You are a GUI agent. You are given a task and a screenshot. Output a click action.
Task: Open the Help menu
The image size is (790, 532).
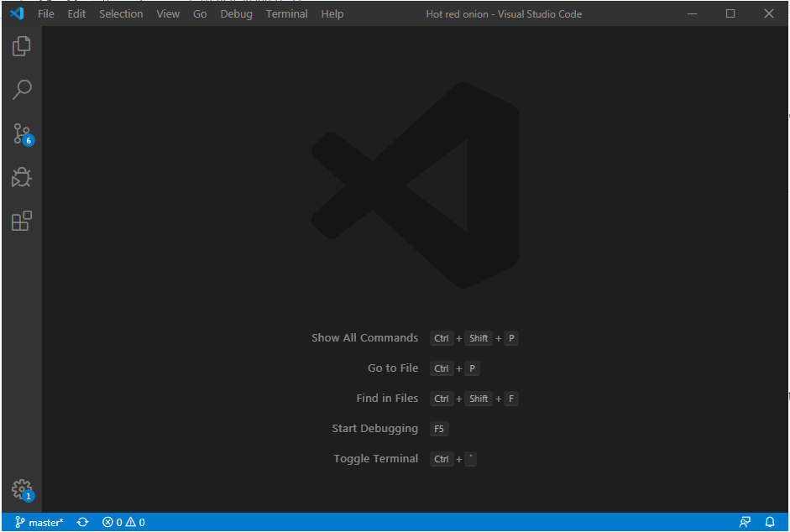click(332, 13)
